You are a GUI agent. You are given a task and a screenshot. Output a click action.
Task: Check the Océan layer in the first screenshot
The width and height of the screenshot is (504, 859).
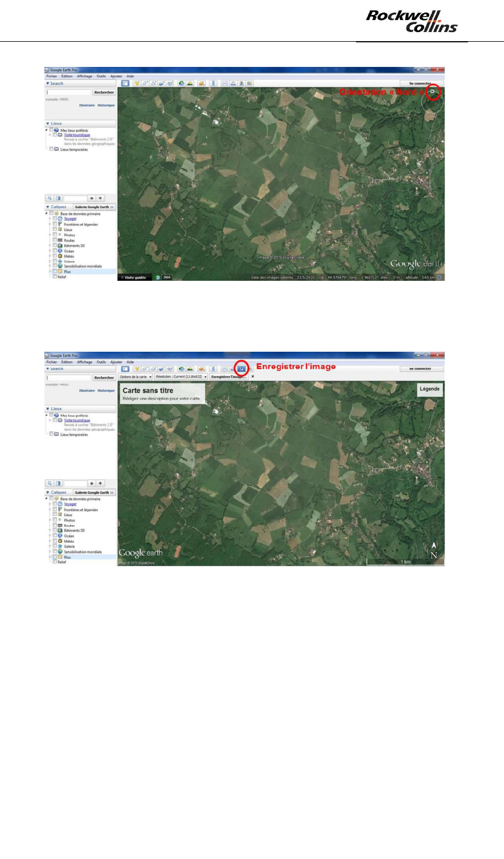(55, 251)
